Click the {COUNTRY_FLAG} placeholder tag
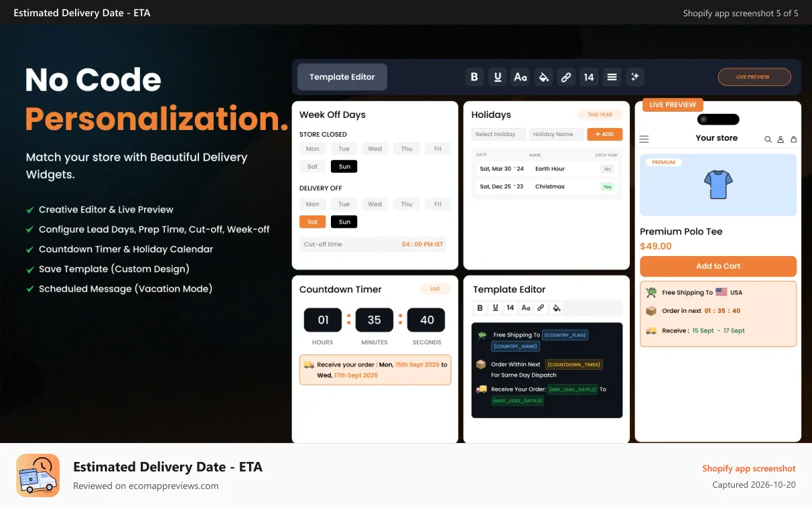Image resolution: width=812 pixels, height=508 pixels. coord(566,335)
